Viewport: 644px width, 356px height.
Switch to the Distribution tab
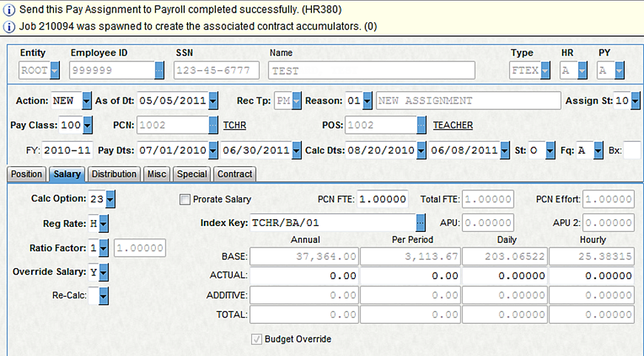tap(113, 174)
